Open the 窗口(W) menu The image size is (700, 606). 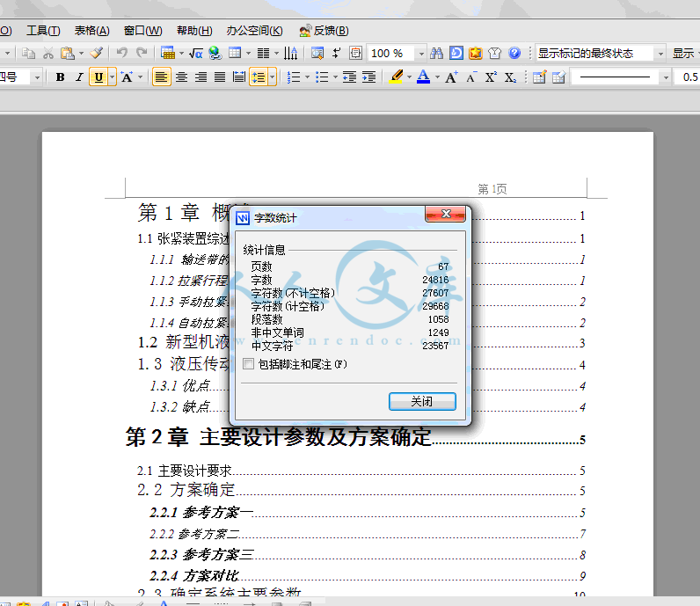click(142, 31)
